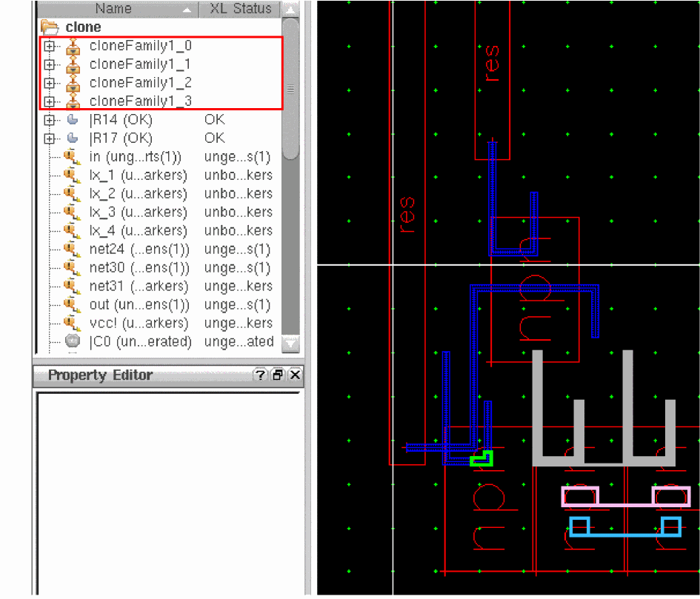Viewport: 700px width, 599px height.
Task: Click the R14 instance icon
Action: (x=73, y=120)
